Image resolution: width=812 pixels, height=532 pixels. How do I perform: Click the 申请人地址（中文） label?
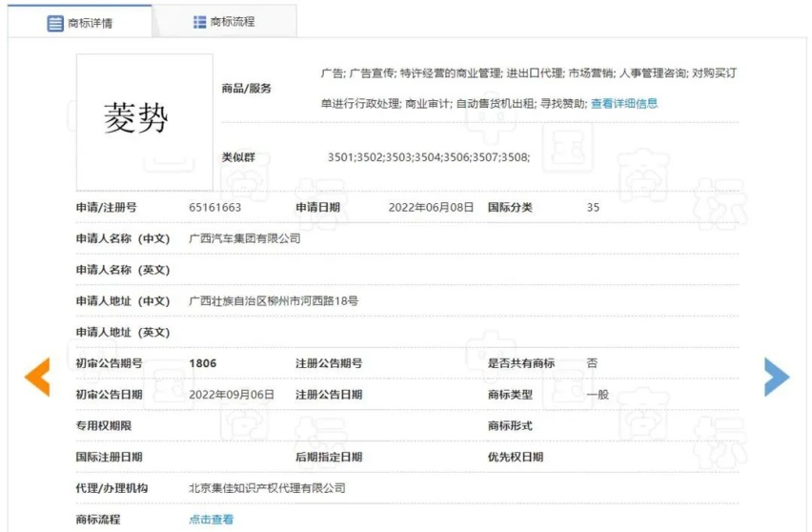pyautogui.click(x=123, y=301)
